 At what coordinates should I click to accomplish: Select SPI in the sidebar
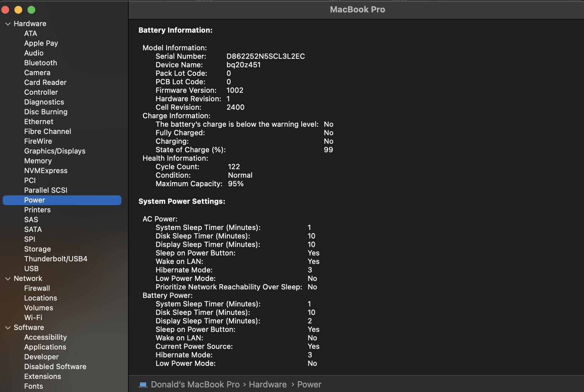[30, 239]
